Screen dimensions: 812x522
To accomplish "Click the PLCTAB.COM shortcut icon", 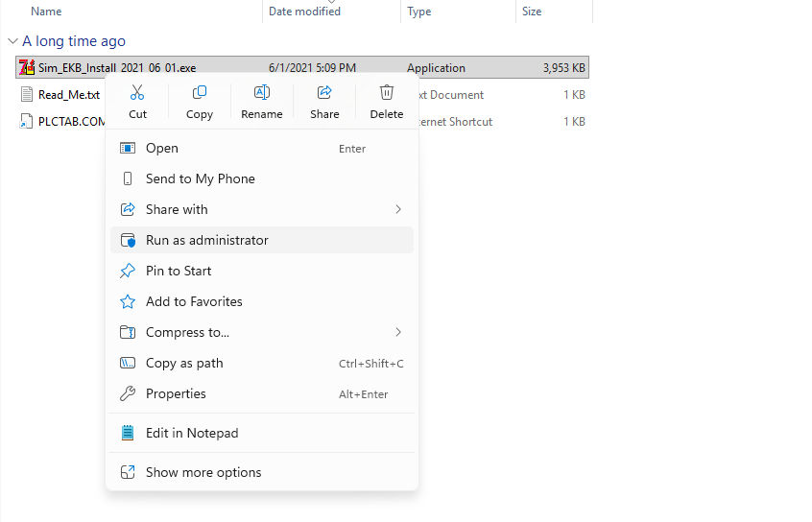I will pyautogui.click(x=27, y=122).
